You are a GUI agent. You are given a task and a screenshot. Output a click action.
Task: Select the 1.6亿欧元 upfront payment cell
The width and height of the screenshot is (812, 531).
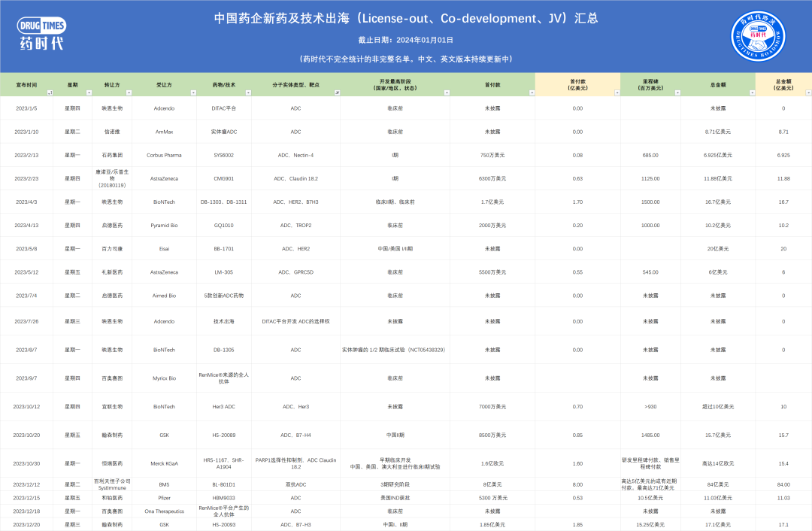coord(492,463)
